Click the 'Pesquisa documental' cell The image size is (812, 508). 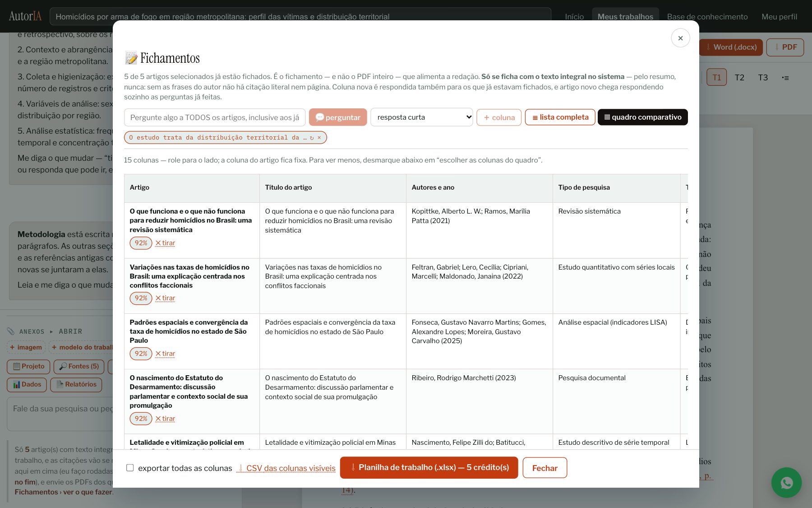pos(616,401)
